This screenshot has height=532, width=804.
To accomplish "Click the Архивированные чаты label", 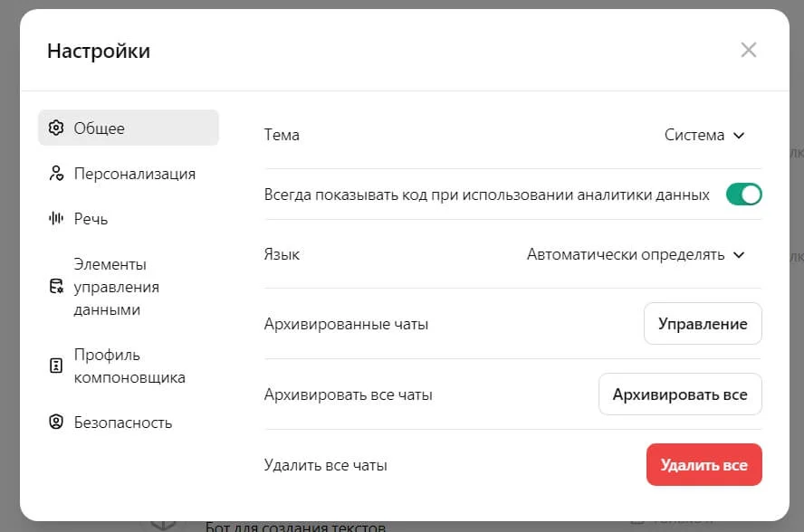I will click(x=346, y=324).
